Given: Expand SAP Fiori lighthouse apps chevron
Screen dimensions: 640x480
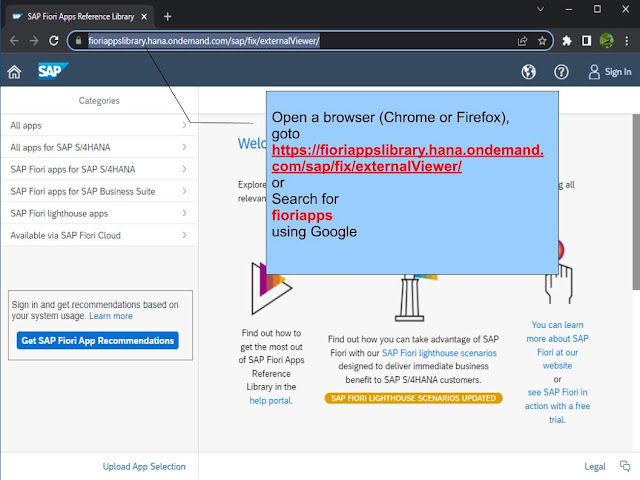Looking at the screenshot, I should pyautogui.click(x=184, y=213).
